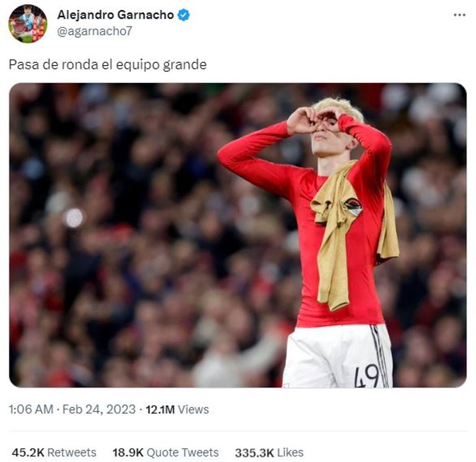Click the Feb 24, 2023 date
This screenshot has height=462, width=476.
coord(99,409)
